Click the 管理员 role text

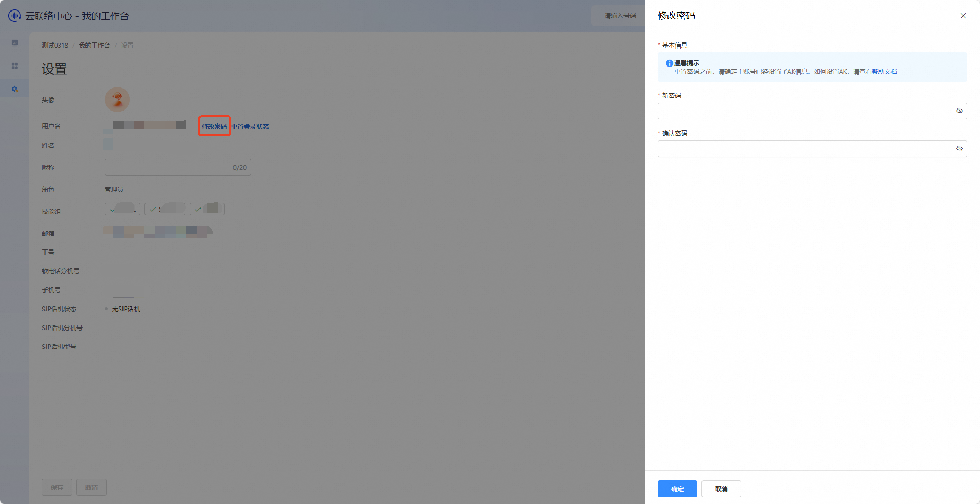click(114, 189)
